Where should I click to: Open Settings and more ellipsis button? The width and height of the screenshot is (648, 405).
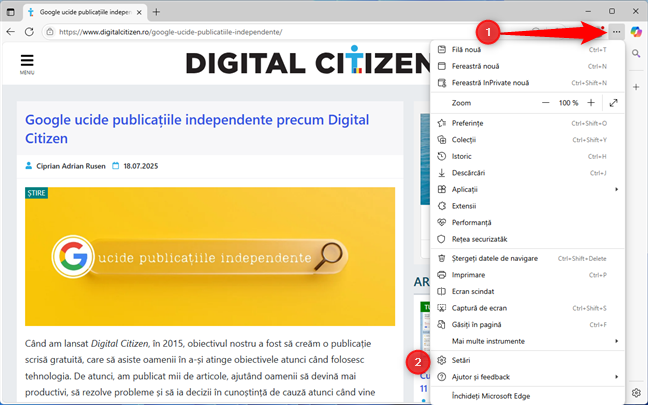point(616,32)
